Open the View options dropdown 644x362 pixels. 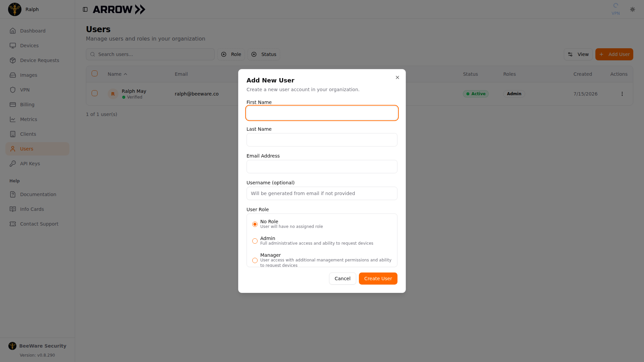point(578,54)
